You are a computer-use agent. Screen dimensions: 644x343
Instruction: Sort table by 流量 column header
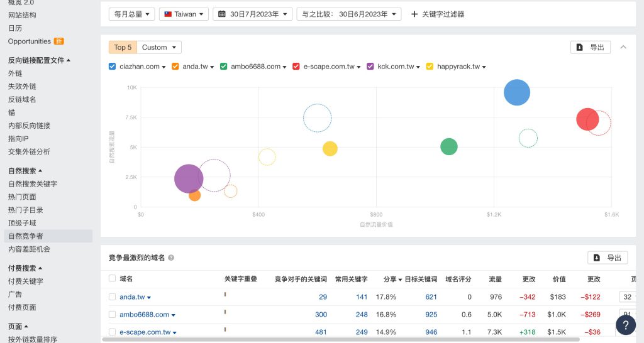coord(496,279)
